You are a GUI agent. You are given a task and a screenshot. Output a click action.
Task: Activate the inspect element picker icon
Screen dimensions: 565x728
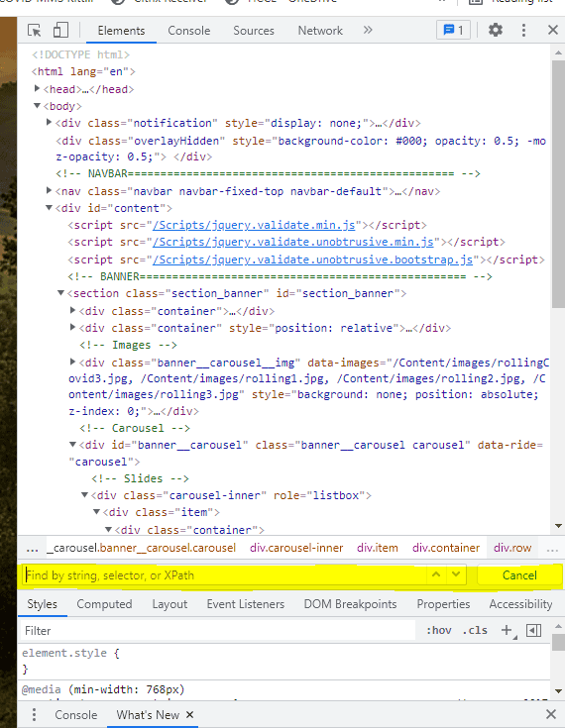(34, 30)
